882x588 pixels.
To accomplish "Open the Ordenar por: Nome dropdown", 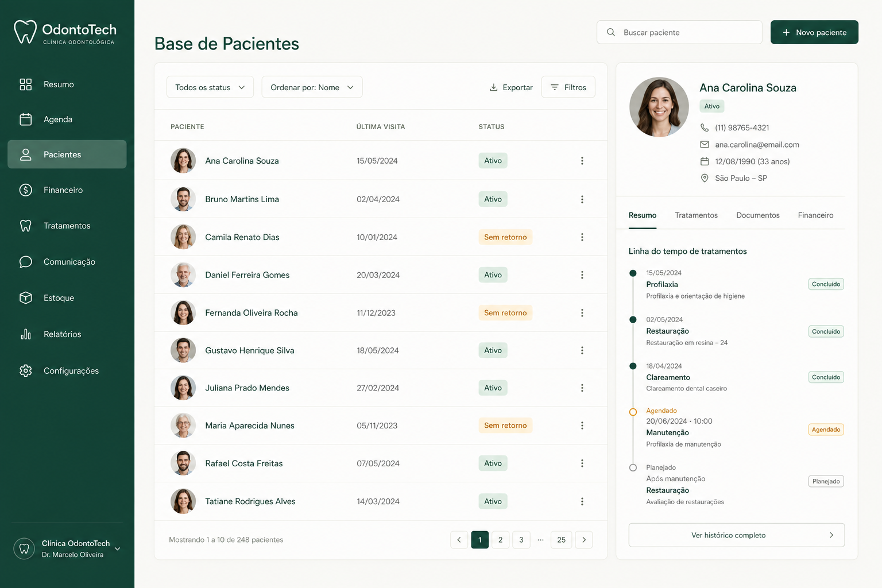I will [x=312, y=87].
